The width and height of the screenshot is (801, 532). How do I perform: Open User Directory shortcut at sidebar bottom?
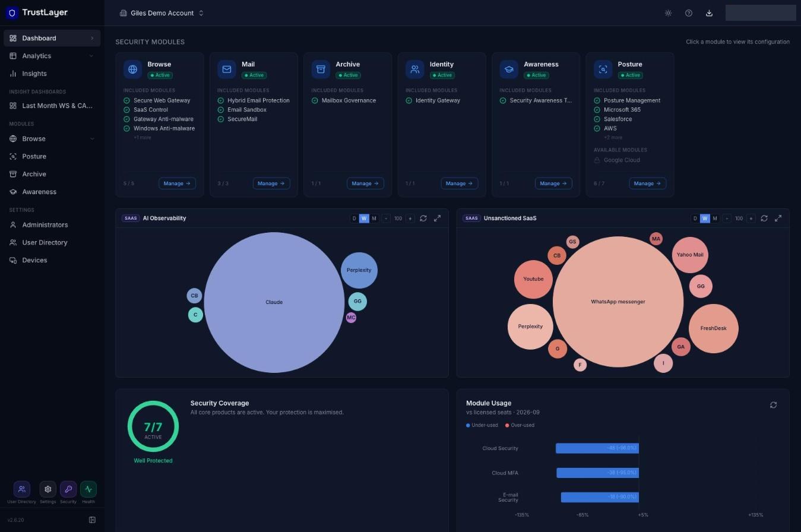click(22, 489)
